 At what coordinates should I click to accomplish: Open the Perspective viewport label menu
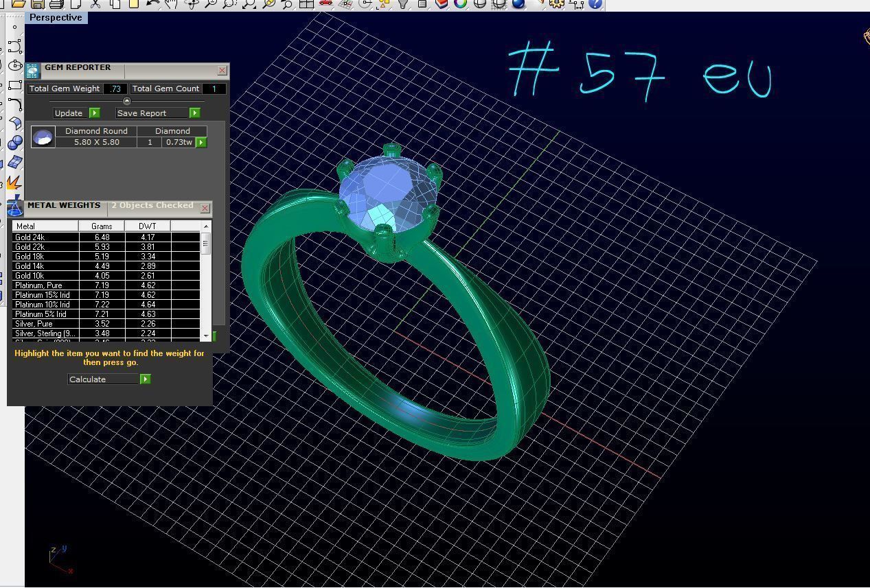click(56, 17)
